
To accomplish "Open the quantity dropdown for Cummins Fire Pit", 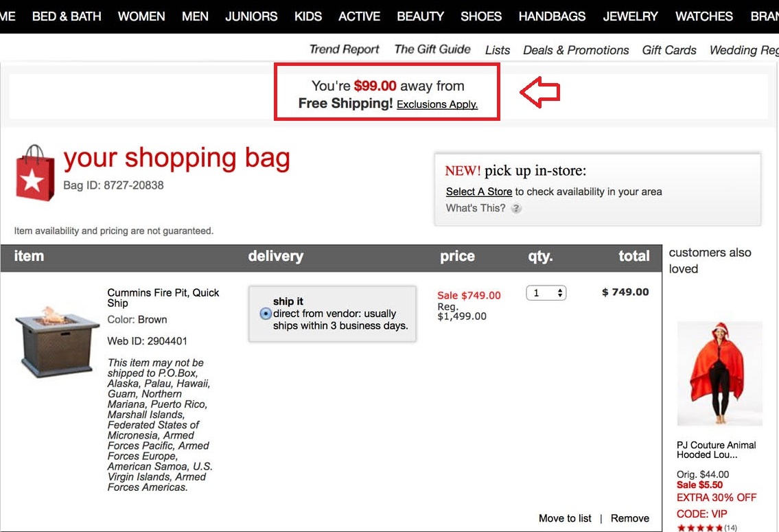I will click(546, 293).
